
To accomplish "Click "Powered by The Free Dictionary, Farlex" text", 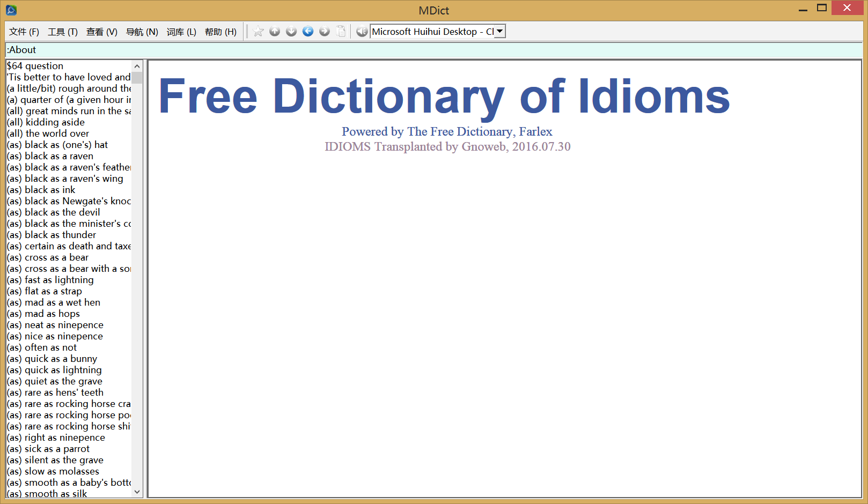I will [x=447, y=131].
